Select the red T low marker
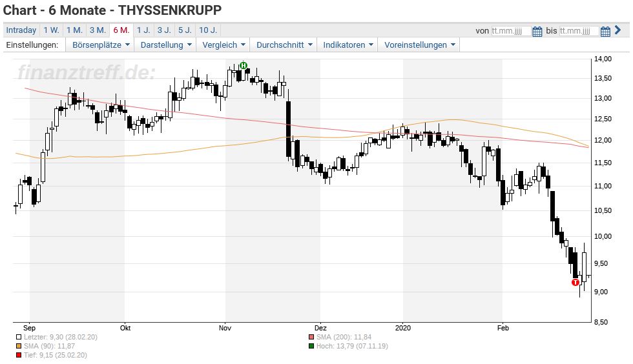Screen dimensions: 633x364 (576, 282)
